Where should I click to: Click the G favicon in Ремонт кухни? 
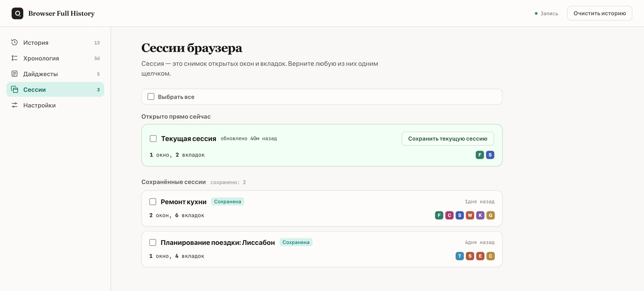[491, 215]
